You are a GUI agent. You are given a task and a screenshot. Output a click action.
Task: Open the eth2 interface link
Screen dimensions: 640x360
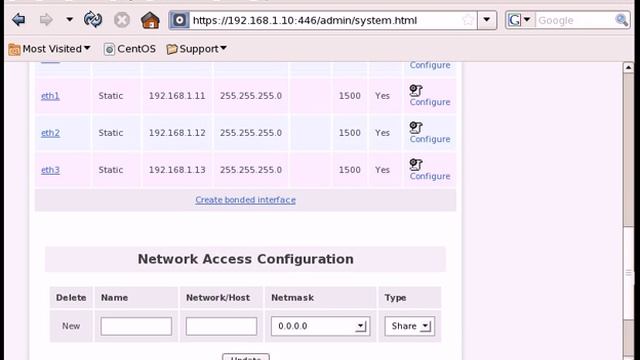coord(50,133)
